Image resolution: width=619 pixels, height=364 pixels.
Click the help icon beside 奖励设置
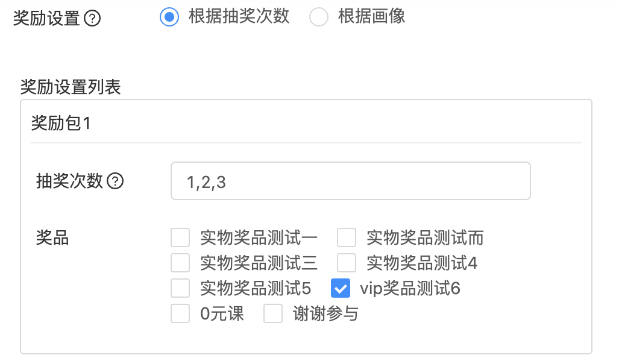click(92, 19)
